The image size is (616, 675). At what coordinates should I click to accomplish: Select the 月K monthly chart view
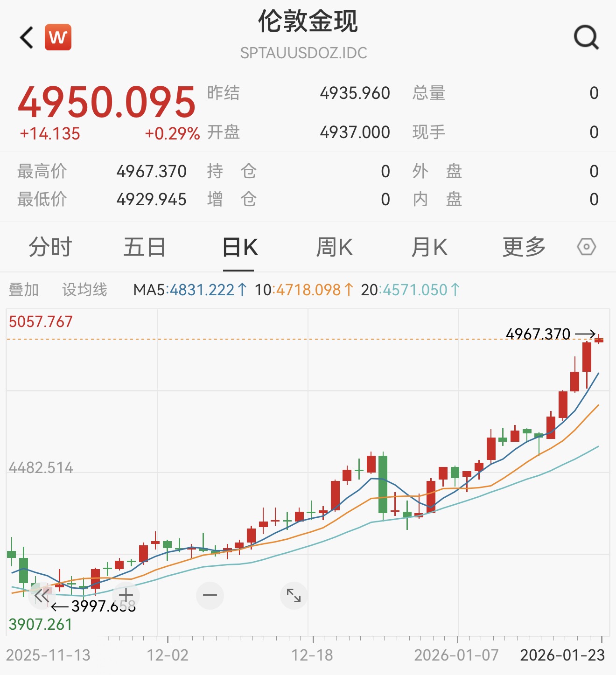point(429,247)
